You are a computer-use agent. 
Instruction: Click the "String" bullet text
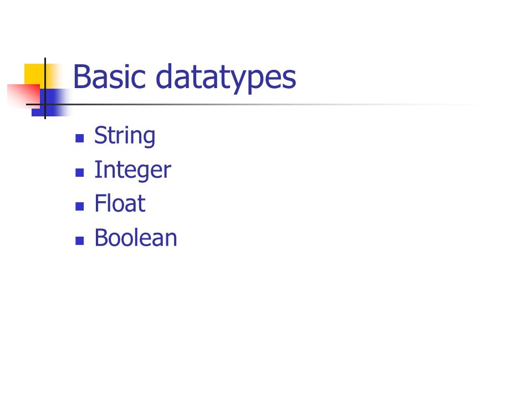pyautogui.click(x=125, y=136)
